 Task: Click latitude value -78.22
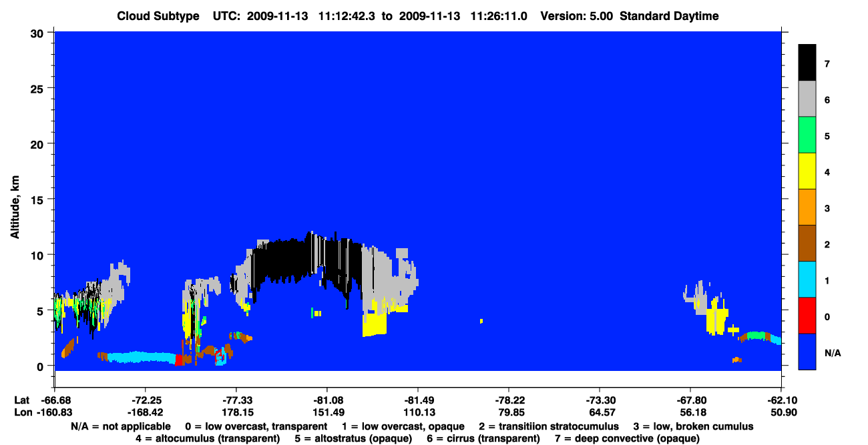point(509,400)
